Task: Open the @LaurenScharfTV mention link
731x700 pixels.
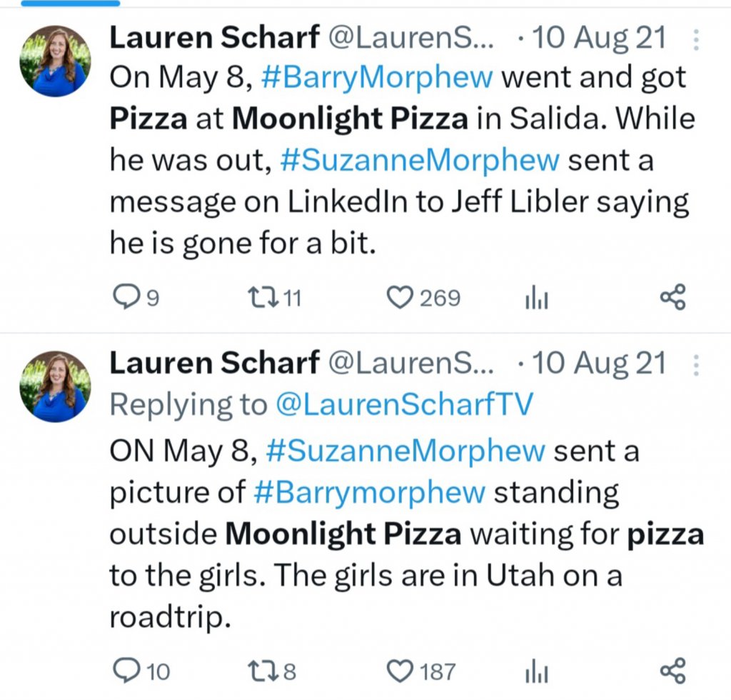Action: (404, 404)
